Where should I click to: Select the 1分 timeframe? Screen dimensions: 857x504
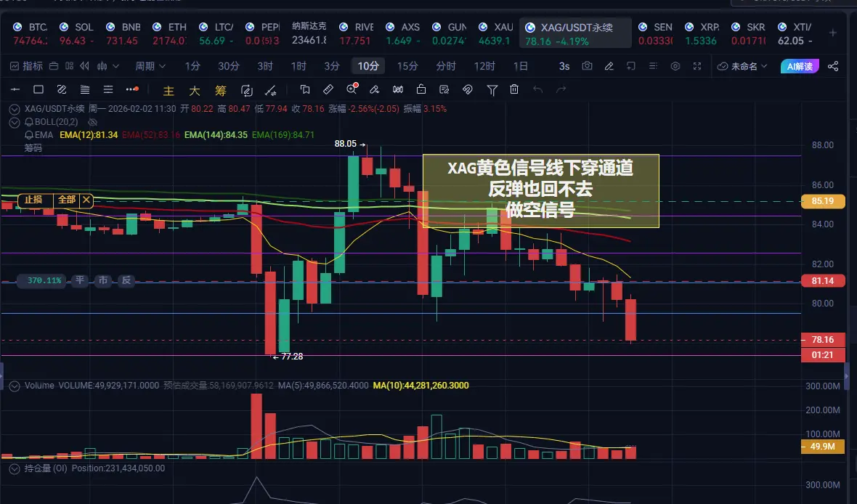[x=192, y=66]
